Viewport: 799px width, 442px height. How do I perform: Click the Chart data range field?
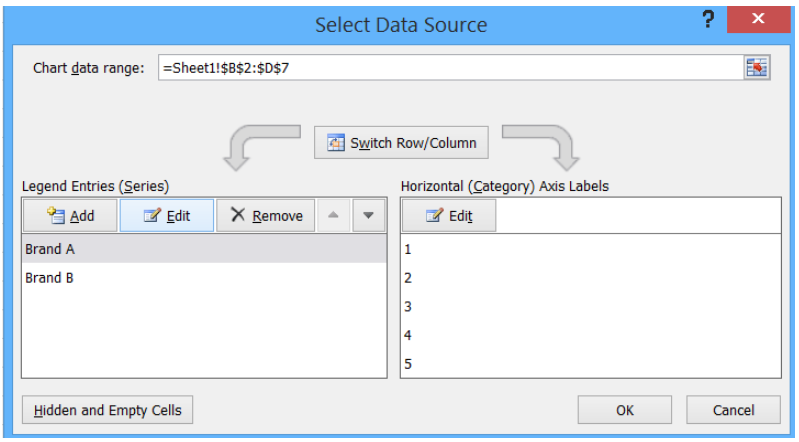(451, 67)
